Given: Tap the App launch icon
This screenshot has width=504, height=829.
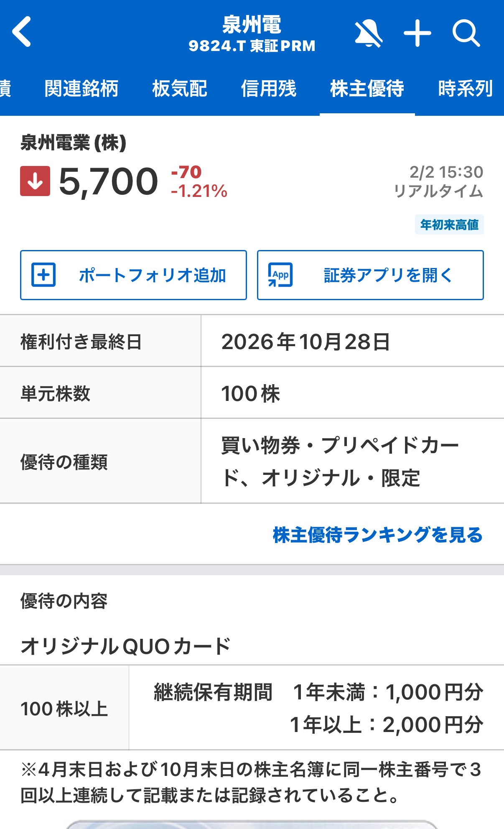Looking at the screenshot, I should point(280,275).
